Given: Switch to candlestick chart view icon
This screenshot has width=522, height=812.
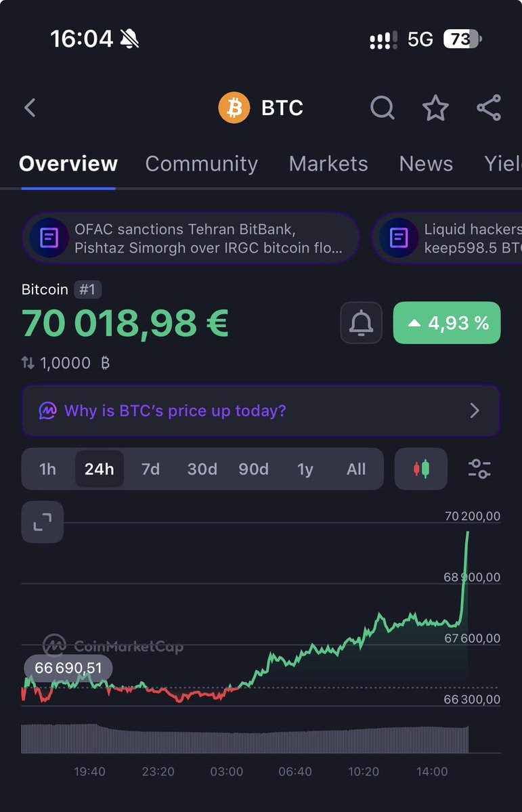Looking at the screenshot, I should click(421, 469).
